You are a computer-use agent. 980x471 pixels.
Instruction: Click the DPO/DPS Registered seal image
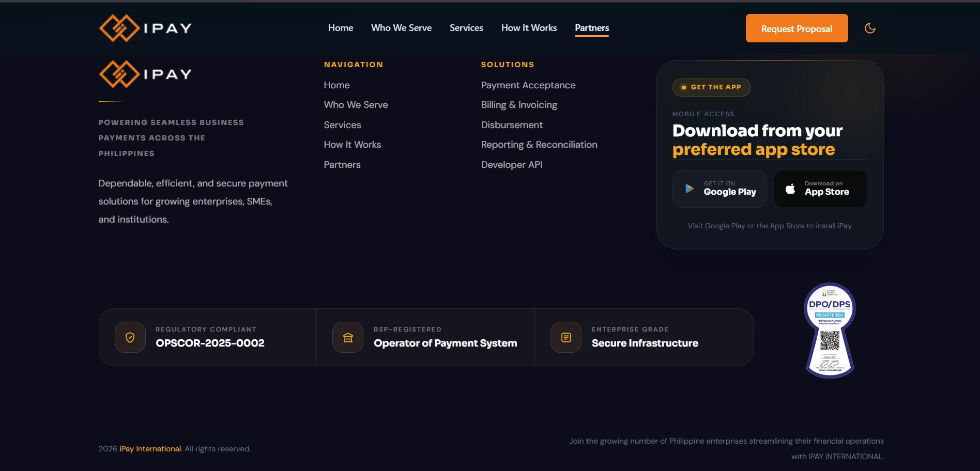[830, 331]
